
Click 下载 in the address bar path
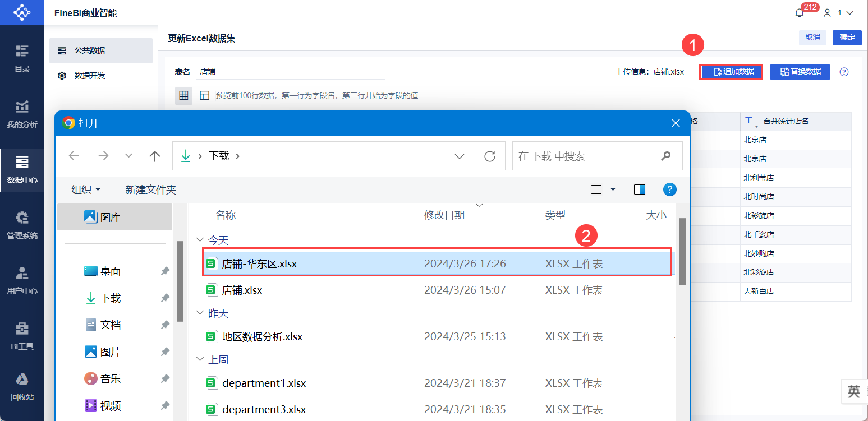pyautogui.click(x=219, y=156)
